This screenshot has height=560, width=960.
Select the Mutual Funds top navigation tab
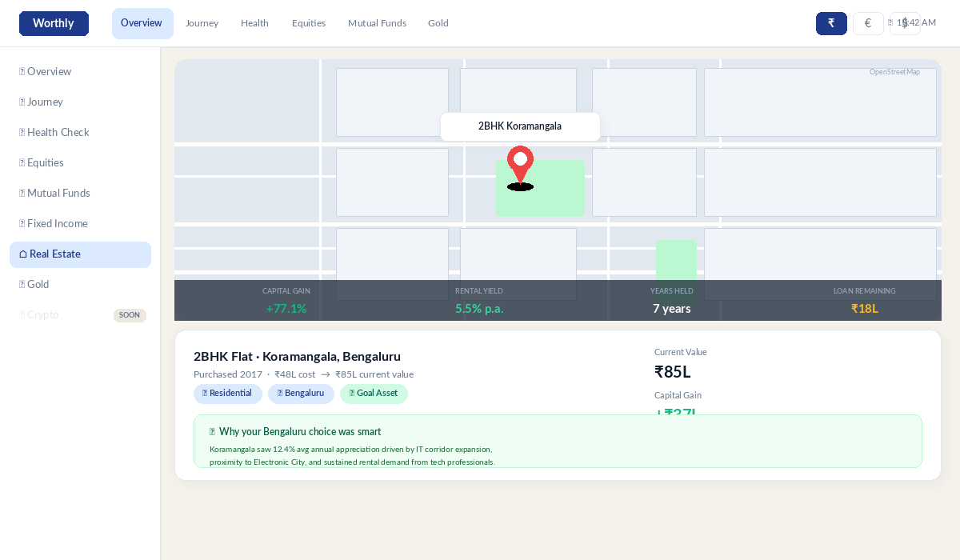[377, 23]
